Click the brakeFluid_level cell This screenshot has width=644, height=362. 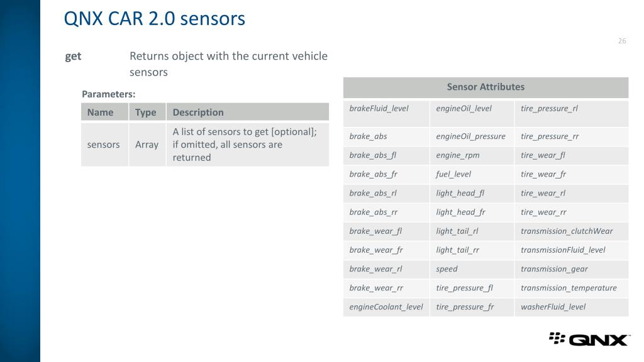point(387,113)
